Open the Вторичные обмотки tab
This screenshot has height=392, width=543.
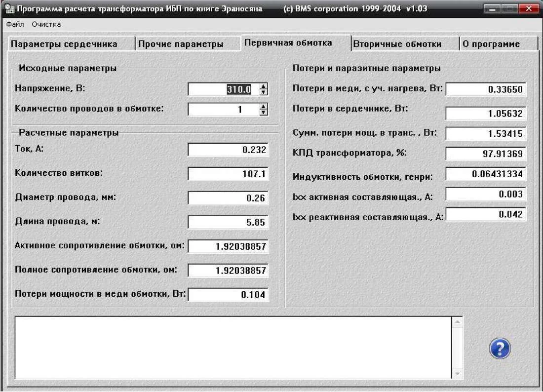pyautogui.click(x=405, y=44)
